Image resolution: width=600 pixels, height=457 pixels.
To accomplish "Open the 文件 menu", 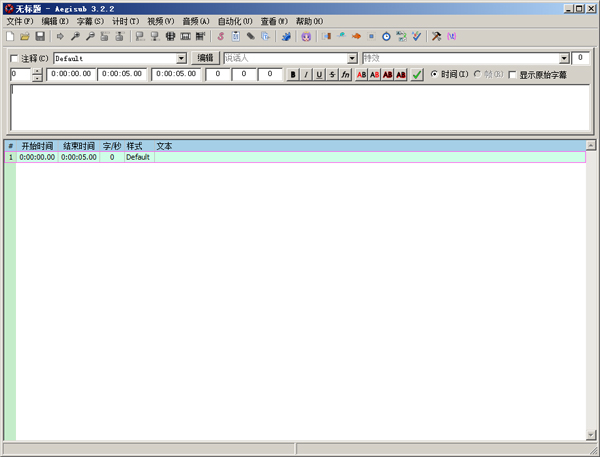I will pyautogui.click(x=20, y=21).
